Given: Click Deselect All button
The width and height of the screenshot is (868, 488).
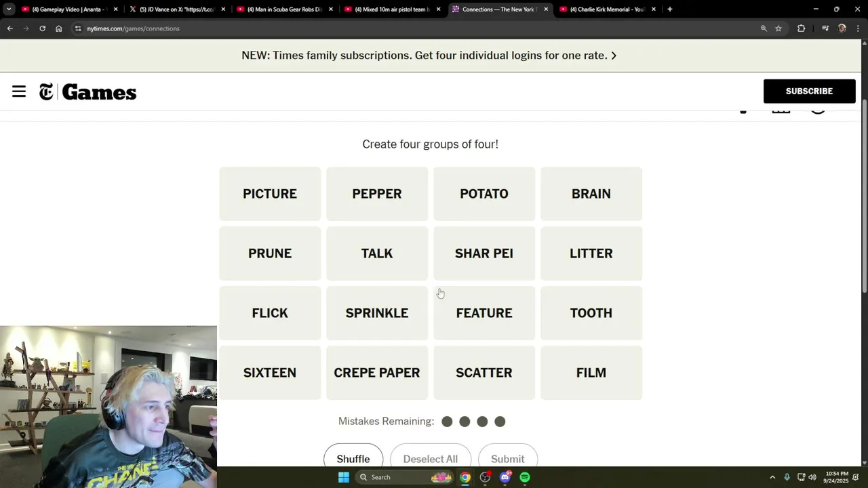Looking at the screenshot, I should pos(431,459).
